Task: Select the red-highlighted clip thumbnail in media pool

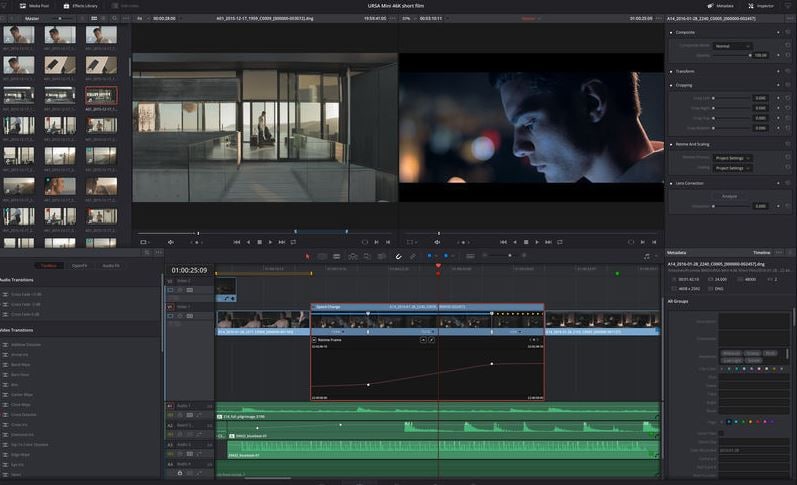Action: (100, 95)
